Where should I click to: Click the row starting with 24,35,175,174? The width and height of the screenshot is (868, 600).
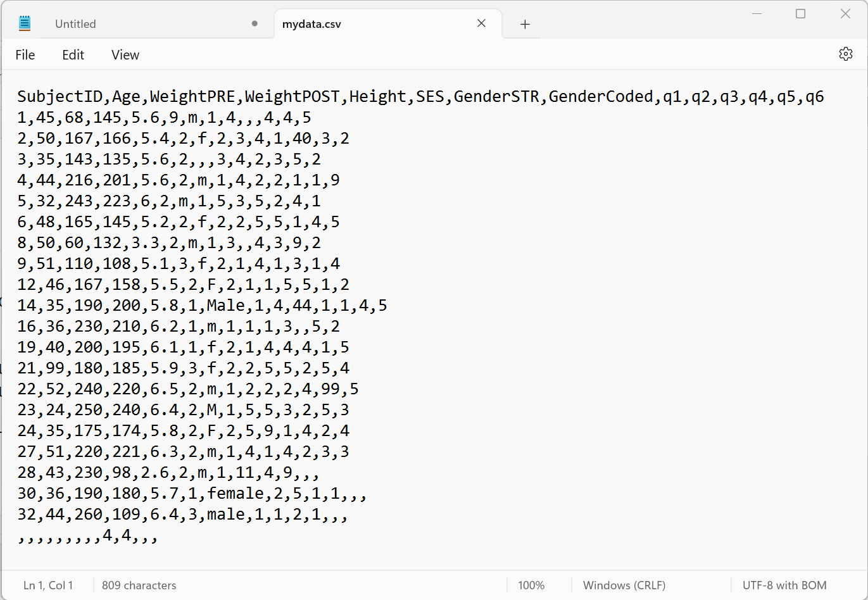coord(184,431)
